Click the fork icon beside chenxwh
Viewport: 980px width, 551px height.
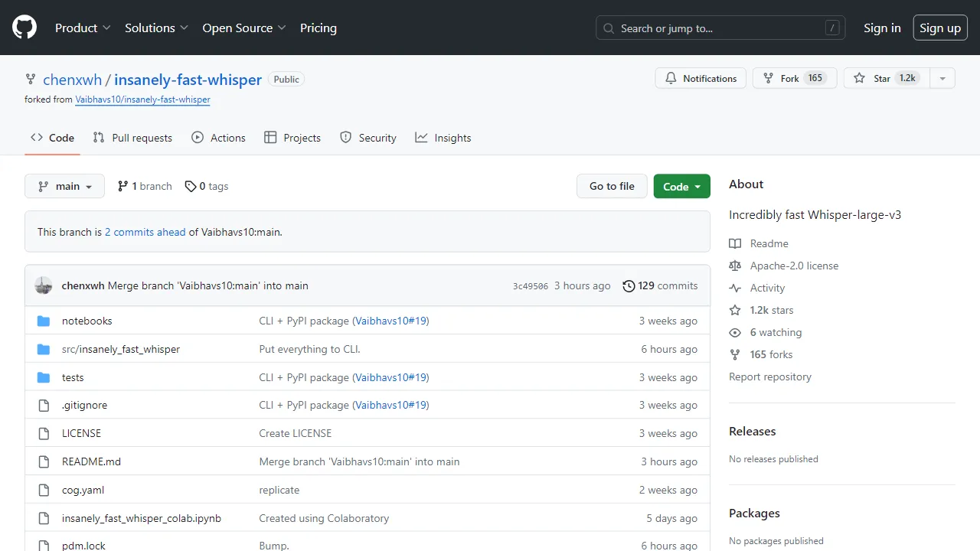pyautogui.click(x=31, y=79)
